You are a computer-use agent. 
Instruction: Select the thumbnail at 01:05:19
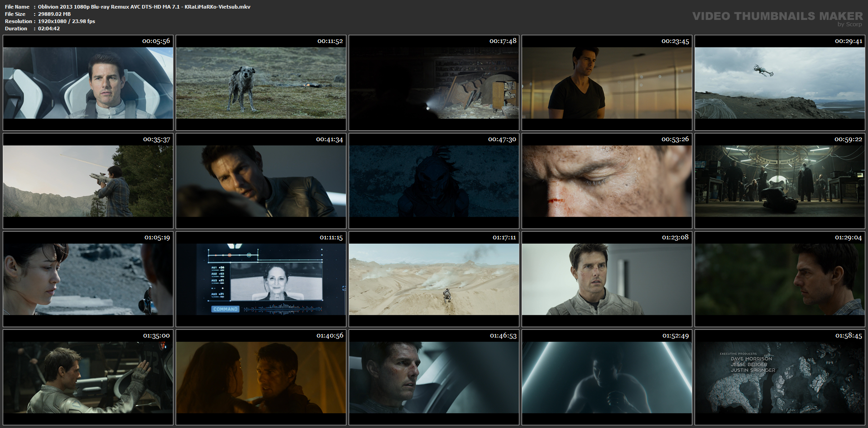click(88, 279)
